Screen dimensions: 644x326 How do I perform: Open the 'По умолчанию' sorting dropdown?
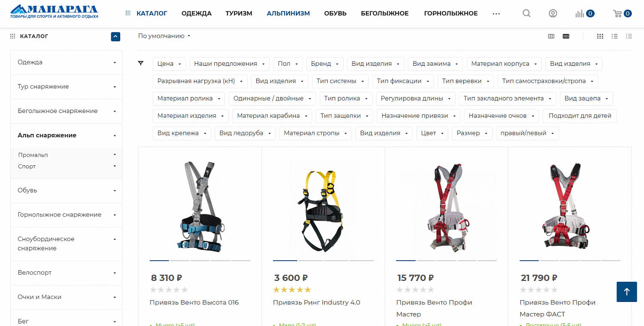click(x=164, y=36)
